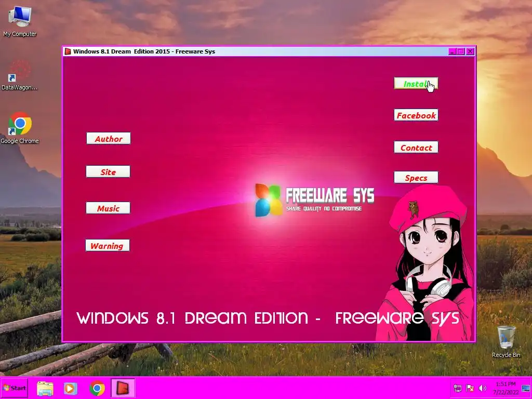
Task: Open the action center flag icon
Action: coord(470,388)
